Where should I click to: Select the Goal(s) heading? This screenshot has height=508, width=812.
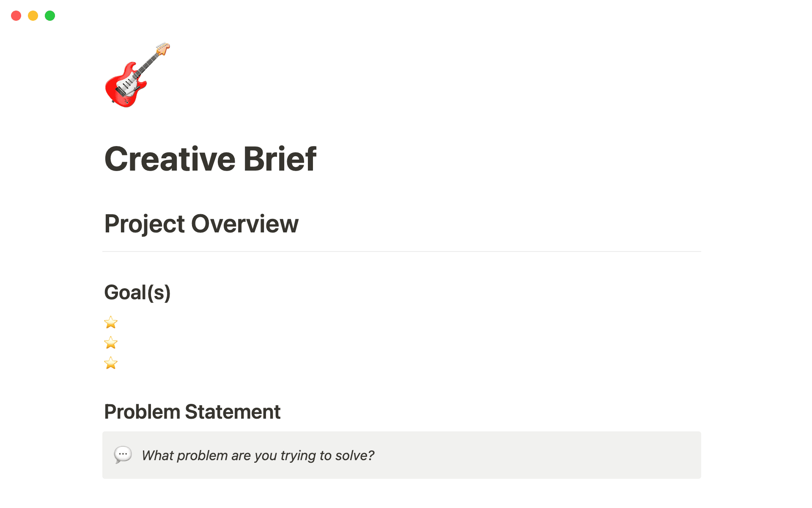point(138,292)
